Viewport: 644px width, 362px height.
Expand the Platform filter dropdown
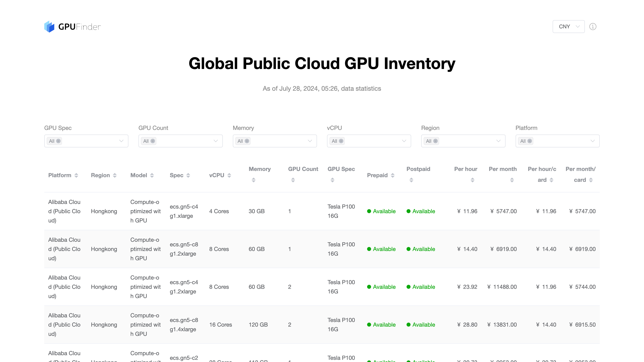[x=592, y=141]
